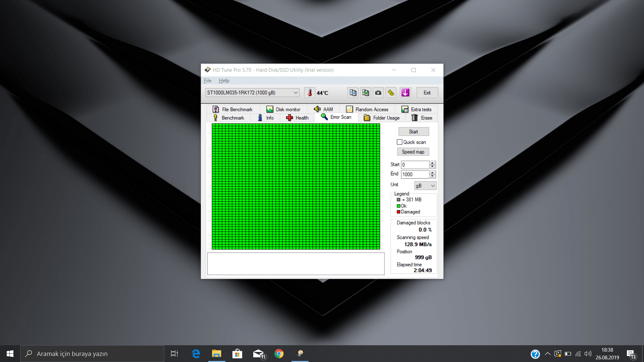Image resolution: width=644 pixels, height=362 pixels.
Task: Click the Start button to begin scanning
Action: 413,131
